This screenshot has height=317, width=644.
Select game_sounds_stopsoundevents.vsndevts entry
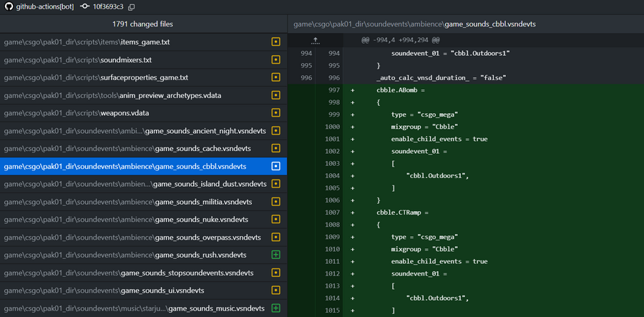(143, 273)
